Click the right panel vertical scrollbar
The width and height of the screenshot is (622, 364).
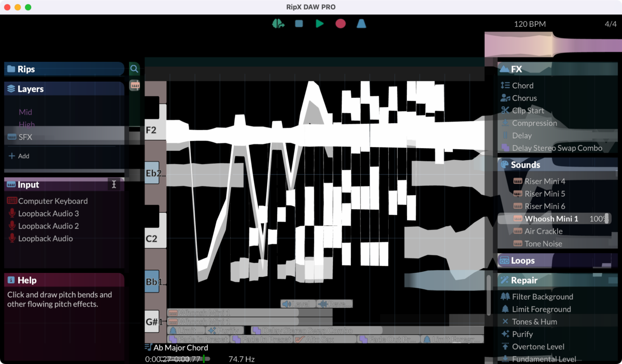[x=488, y=295]
